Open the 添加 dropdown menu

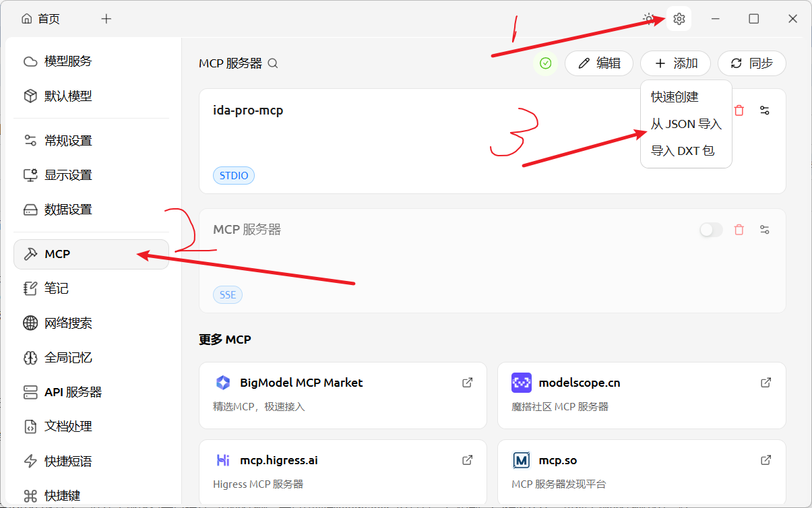675,63
